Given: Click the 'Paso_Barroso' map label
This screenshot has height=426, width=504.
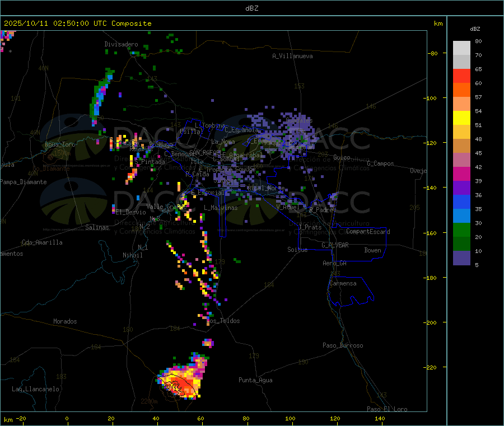Looking at the screenshot, I should coord(343,345).
